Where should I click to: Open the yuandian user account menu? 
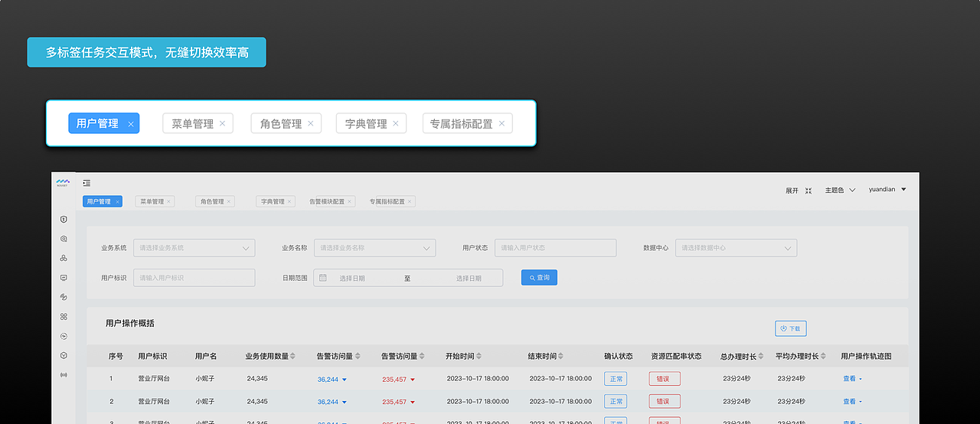[x=887, y=190]
